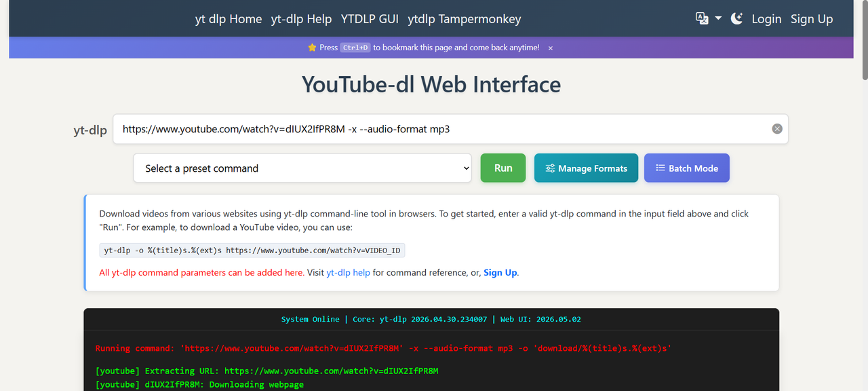Open the Select a preset command dropdown
The image size is (868, 391).
pyautogui.click(x=302, y=168)
